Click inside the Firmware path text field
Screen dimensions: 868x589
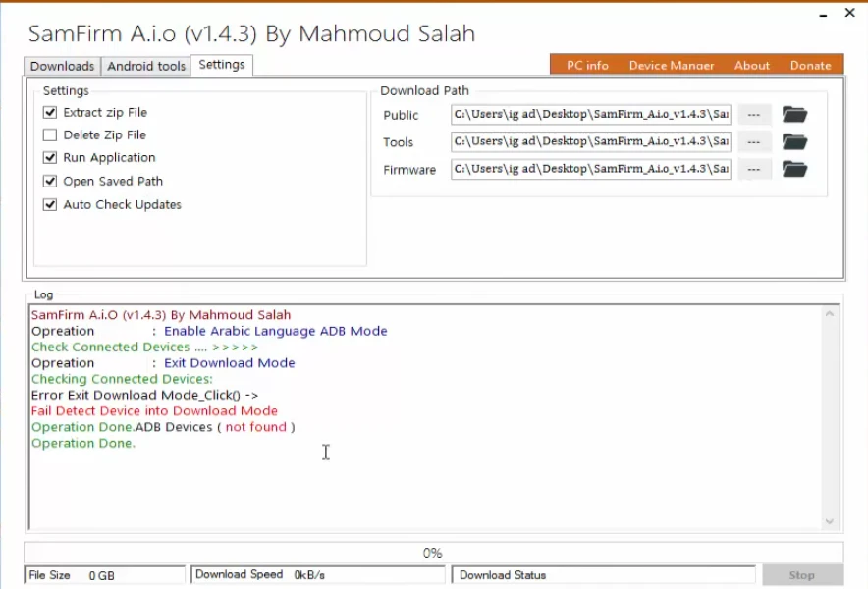(x=589, y=169)
